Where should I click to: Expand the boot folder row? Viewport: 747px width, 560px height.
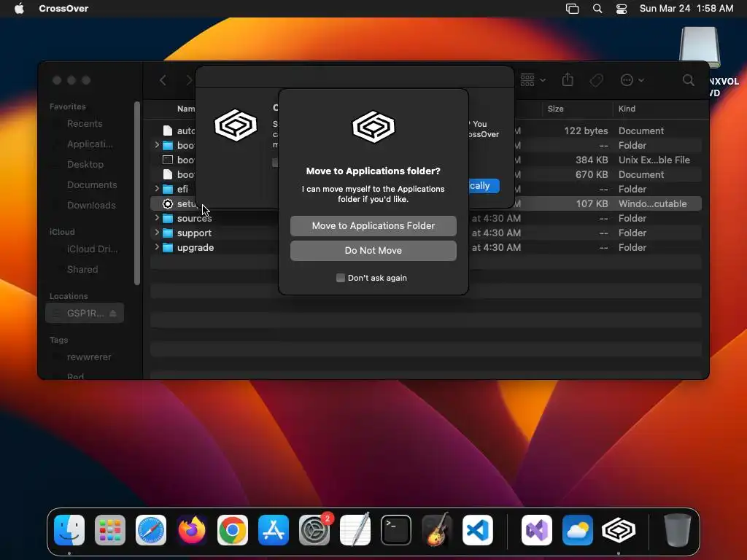pyautogui.click(x=157, y=145)
